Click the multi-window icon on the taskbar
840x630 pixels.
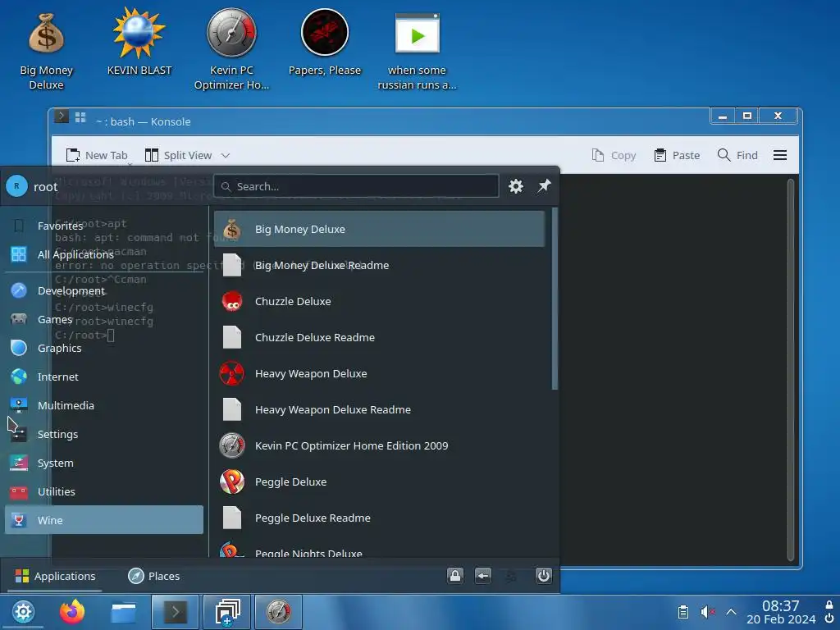pyautogui.click(x=227, y=612)
